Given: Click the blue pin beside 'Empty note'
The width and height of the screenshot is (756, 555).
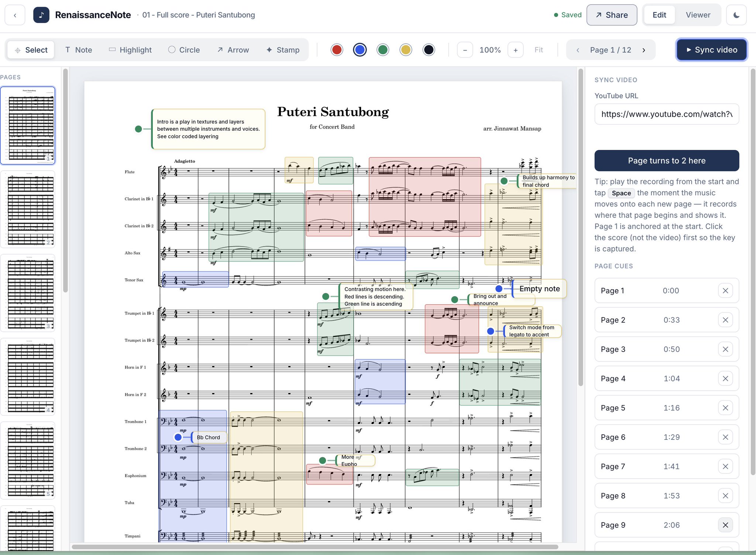Looking at the screenshot, I should (x=499, y=289).
